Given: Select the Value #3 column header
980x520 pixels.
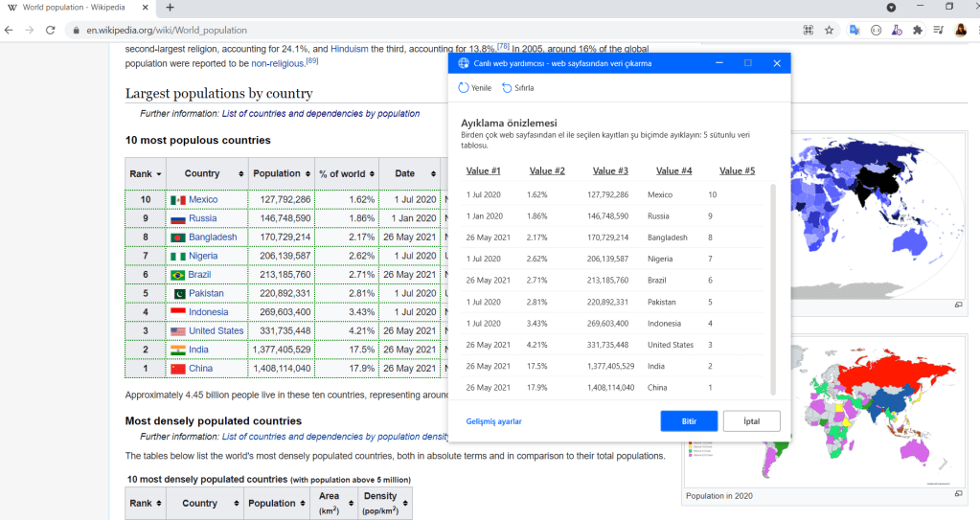Looking at the screenshot, I should pos(610,170).
